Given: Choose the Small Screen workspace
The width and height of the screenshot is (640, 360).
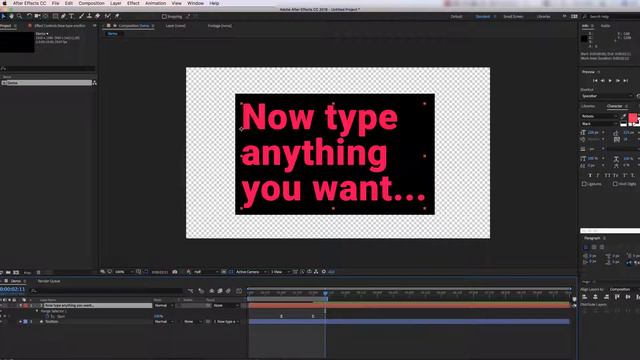Looking at the screenshot, I should click(x=513, y=17).
